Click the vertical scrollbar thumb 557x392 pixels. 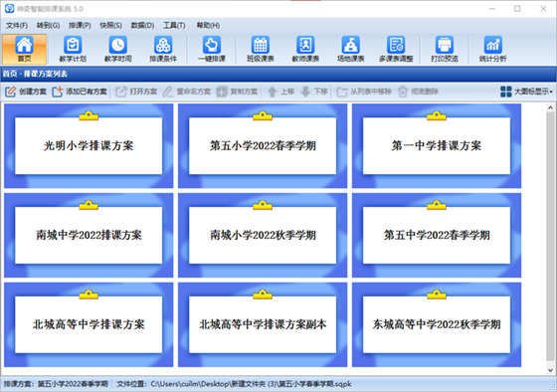(x=550, y=237)
